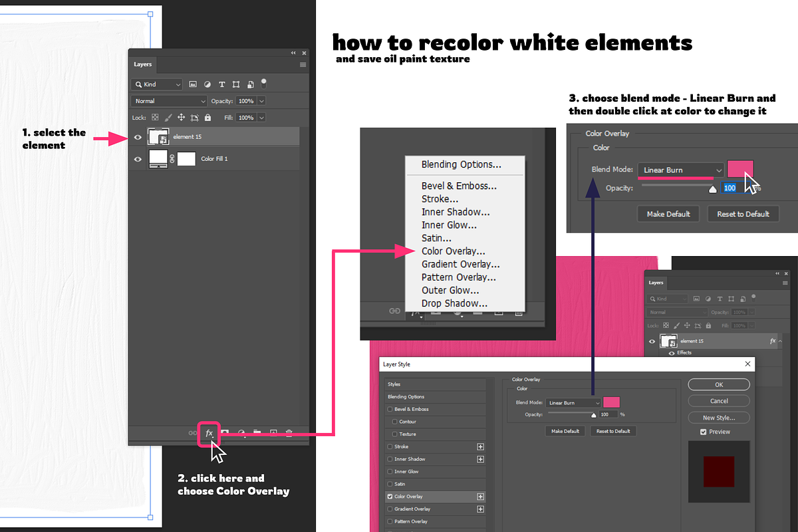Toggle the Preview checkbox in Layer Style

[704, 432]
